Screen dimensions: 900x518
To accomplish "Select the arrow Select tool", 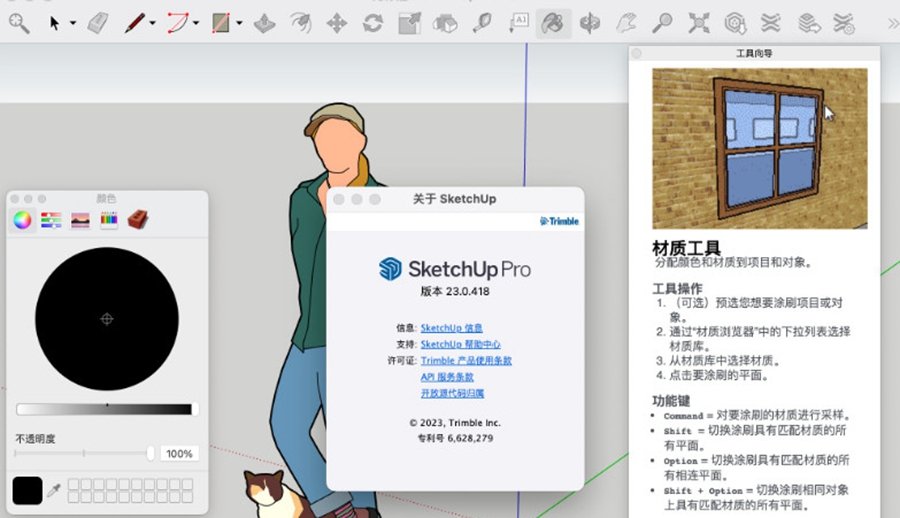I will [55, 24].
